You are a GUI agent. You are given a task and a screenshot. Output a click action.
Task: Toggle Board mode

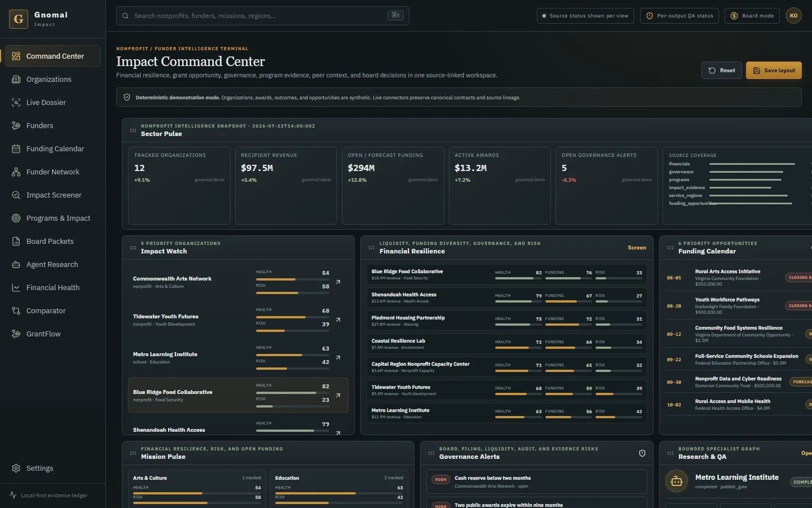(x=752, y=16)
